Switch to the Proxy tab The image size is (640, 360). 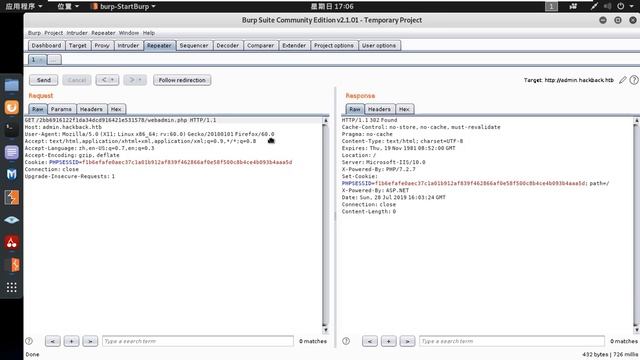click(x=102, y=45)
